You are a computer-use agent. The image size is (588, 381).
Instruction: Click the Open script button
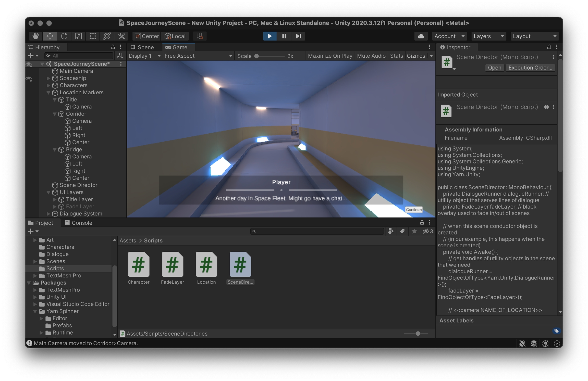494,68
